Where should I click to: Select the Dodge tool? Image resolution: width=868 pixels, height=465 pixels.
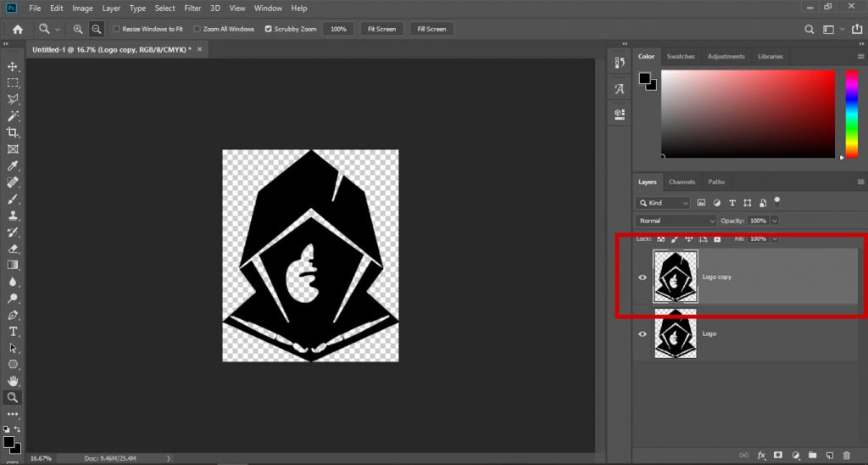click(x=12, y=298)
